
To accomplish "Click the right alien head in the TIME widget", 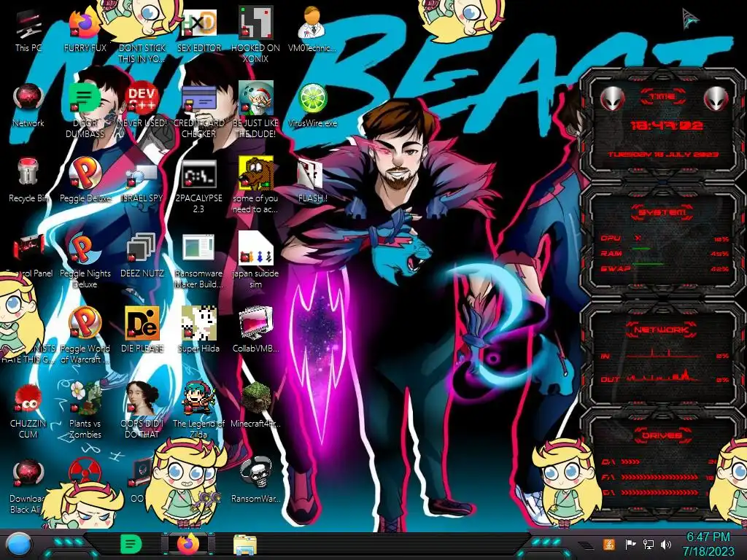I will click(x=716, y=99).
